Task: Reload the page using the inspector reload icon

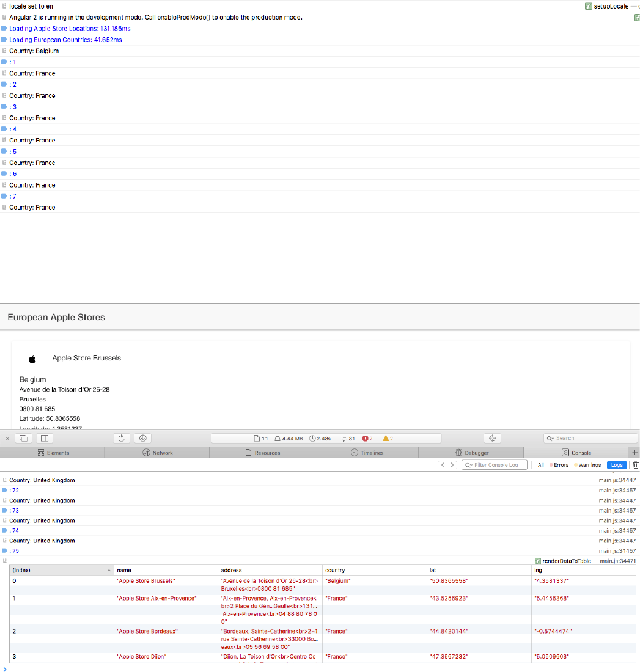Action: click(x=122, y=438)
